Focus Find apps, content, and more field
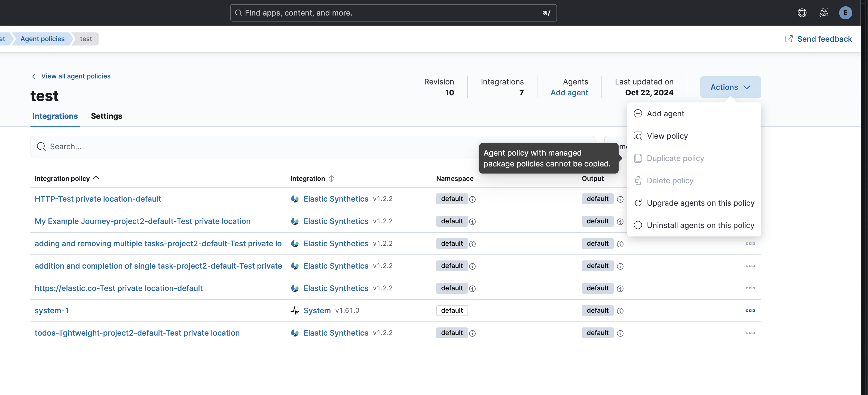Image resolution: width=868 pixels, height=395 pixels. point(393,13)
